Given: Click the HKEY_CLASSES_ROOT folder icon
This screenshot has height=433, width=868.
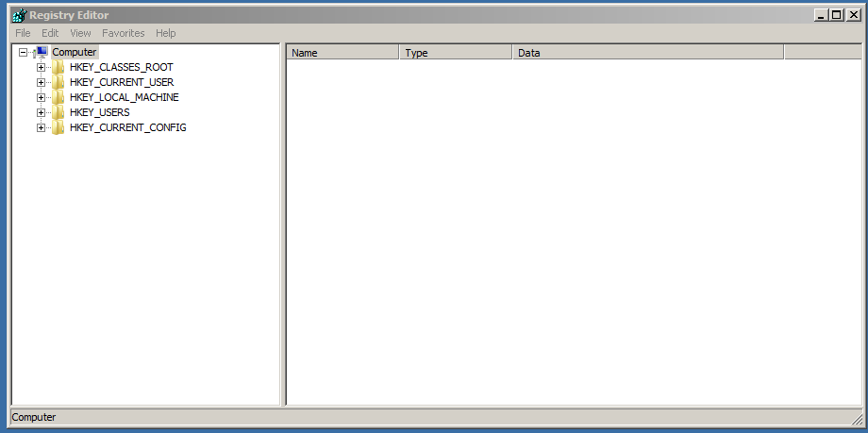Looking at the screenshot, I should pos(58,68).
